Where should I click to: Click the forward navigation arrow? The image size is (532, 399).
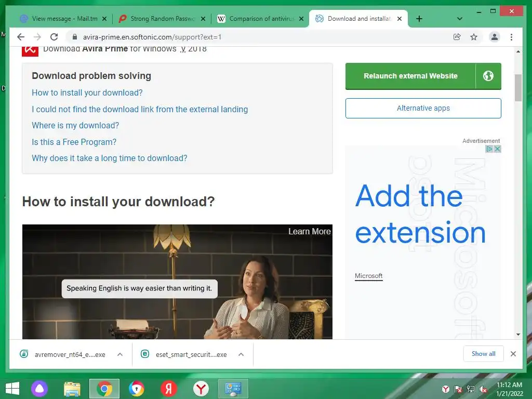37,37
